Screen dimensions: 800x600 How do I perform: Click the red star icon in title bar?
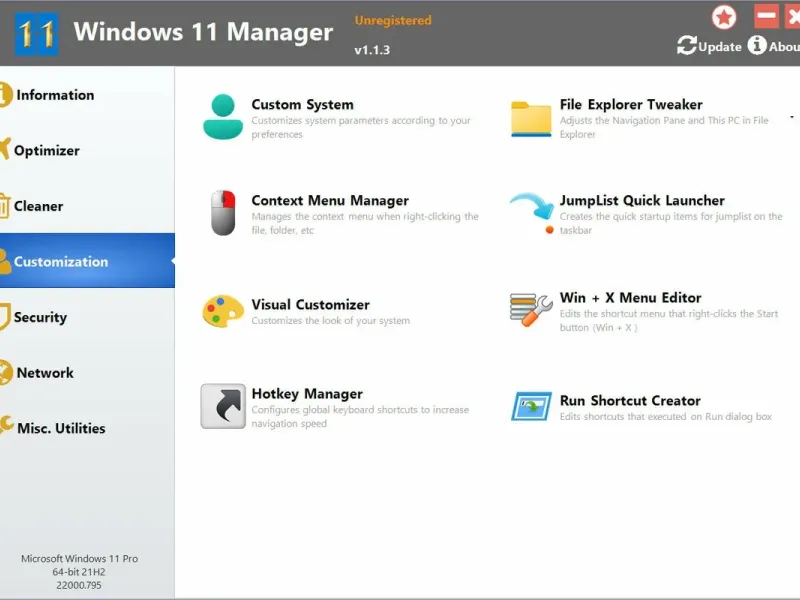click(724, 17)
